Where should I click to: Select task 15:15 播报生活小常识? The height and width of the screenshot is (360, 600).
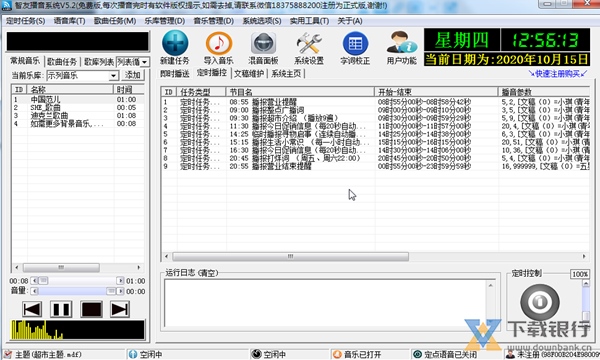click(x=375, y=142)
